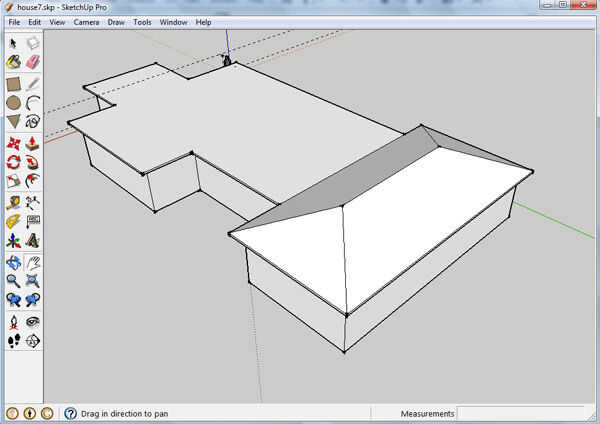This screenshot has height=424, width=600.
Task: Open the Help menu
Action: coord(204,22)
